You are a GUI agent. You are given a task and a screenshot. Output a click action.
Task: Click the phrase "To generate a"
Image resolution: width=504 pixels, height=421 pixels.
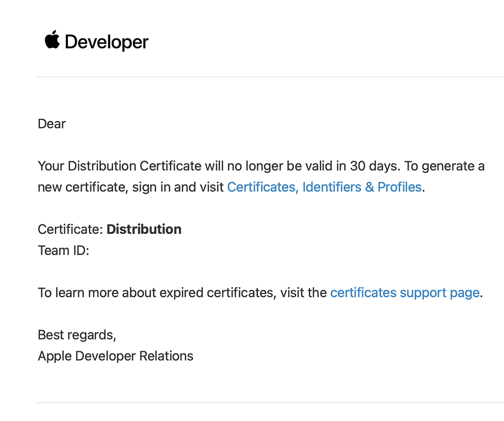click(x=444, y=166)
